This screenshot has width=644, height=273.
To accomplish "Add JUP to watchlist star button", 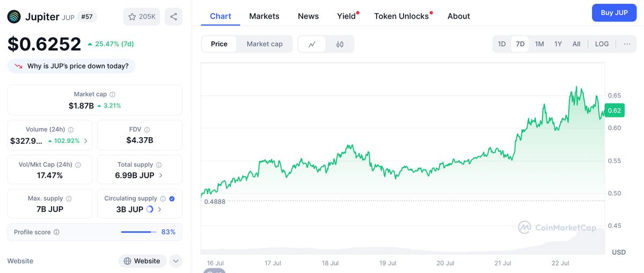I will point(142,17).
